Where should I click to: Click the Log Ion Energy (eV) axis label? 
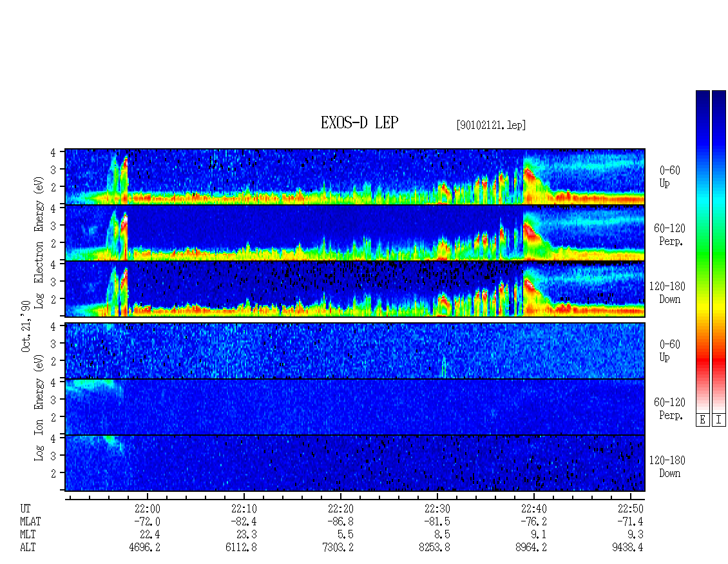[x=39, y=407]
